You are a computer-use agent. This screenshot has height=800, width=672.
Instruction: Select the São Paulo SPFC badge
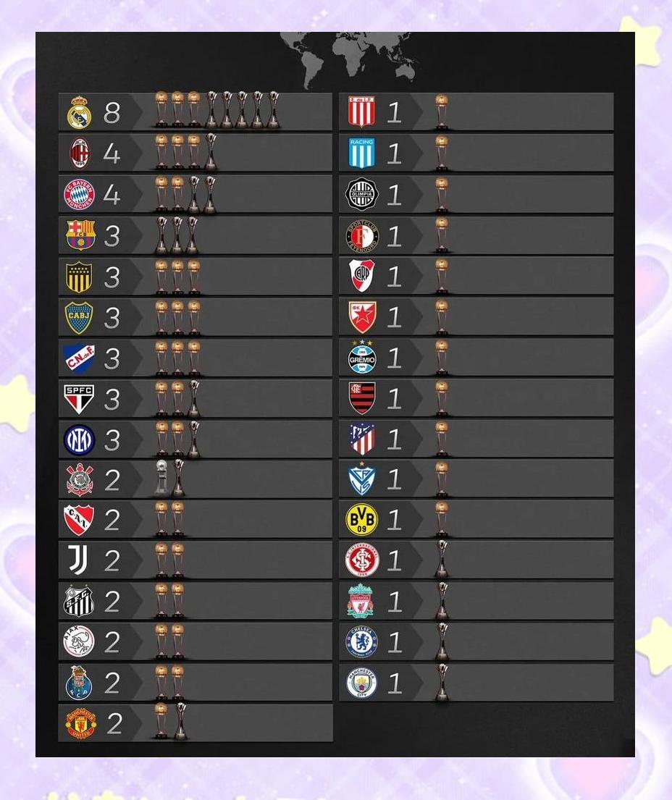79,399
